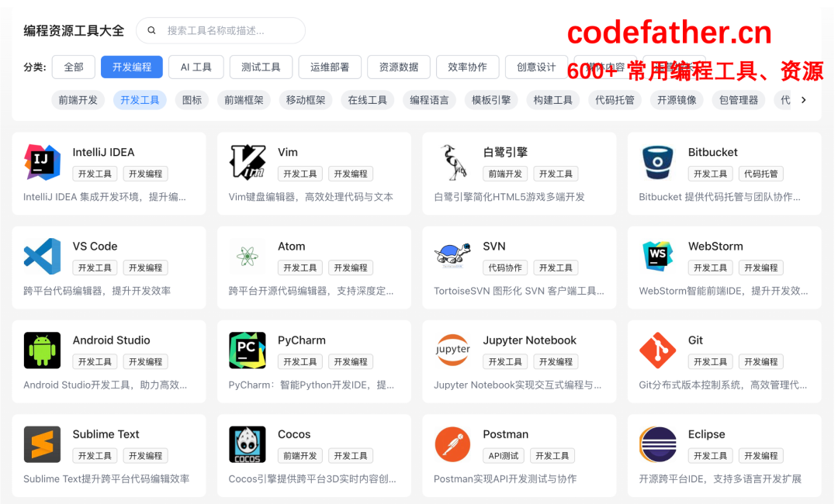Click the Jupyter Notebook icon

(452, 350)
